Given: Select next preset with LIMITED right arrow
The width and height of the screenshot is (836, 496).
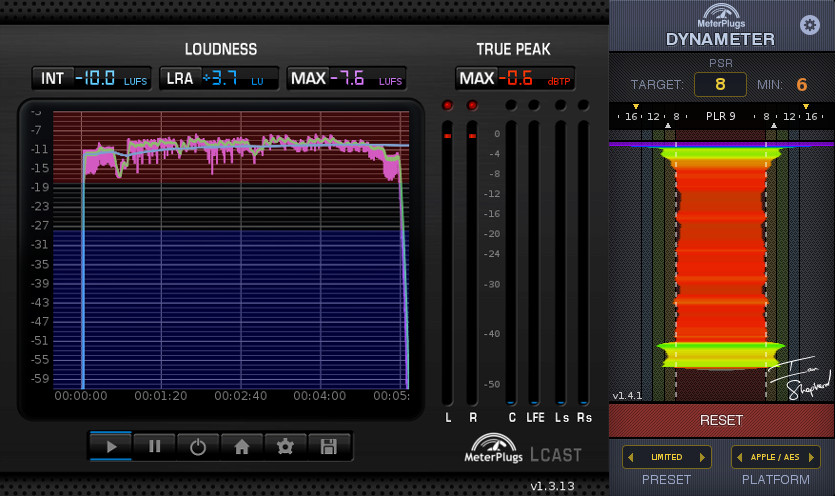Looking at the screenshot, I should 702,457.
